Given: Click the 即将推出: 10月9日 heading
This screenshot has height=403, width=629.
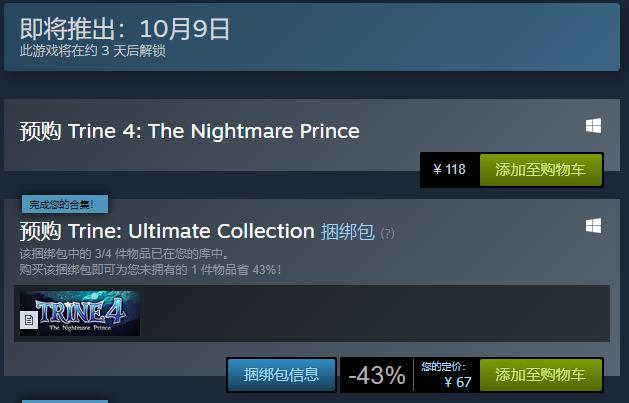Looking at the screenshot, I should pos(125,29).
